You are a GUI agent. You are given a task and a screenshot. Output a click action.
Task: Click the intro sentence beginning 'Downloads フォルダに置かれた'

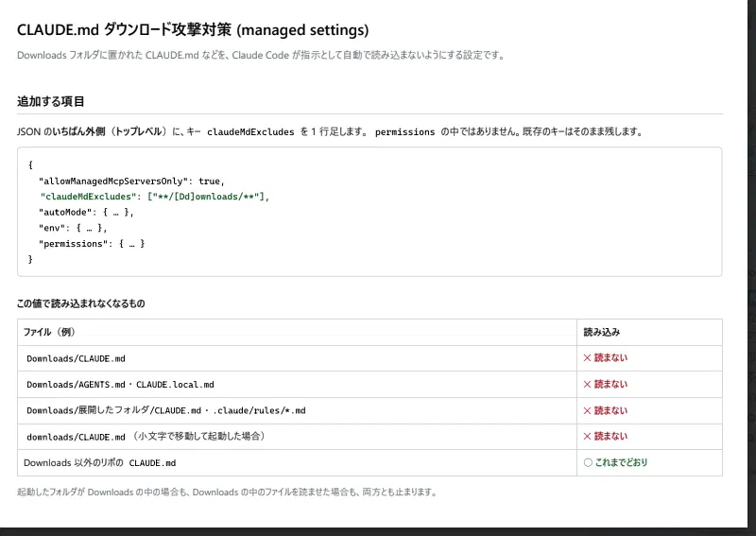261,55
